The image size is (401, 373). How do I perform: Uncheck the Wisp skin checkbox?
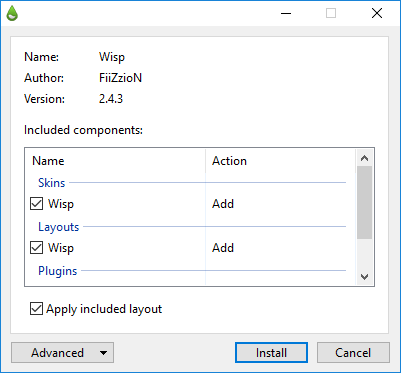click(x=36, y=204)
